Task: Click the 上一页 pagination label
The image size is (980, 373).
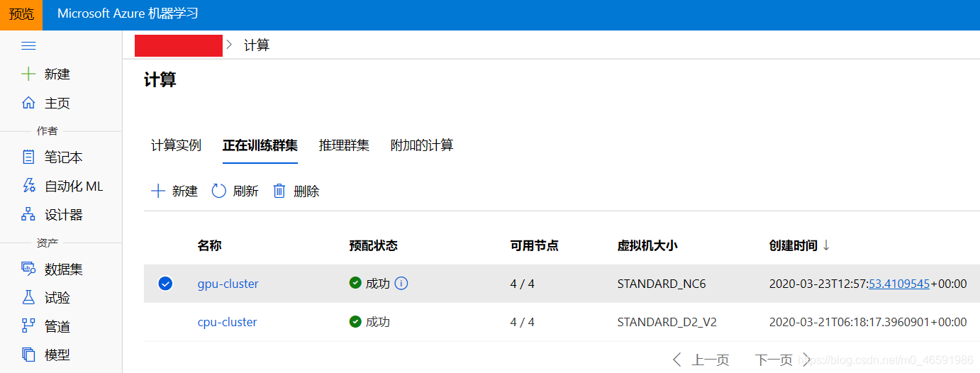Action: tap(710, 360)
